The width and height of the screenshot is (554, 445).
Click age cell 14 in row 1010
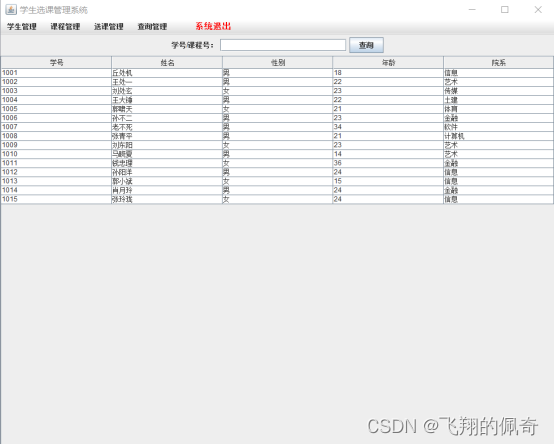pyautogui.click(x=388, y=154)
